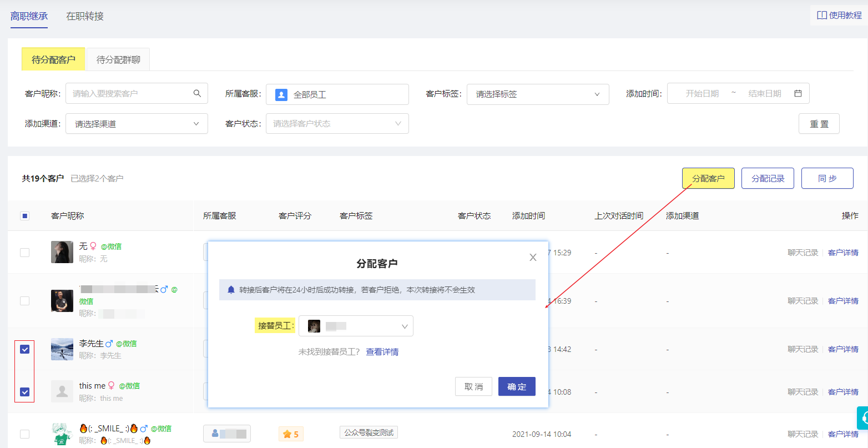Open the 查看详情 link in dialog

point(382,352)
